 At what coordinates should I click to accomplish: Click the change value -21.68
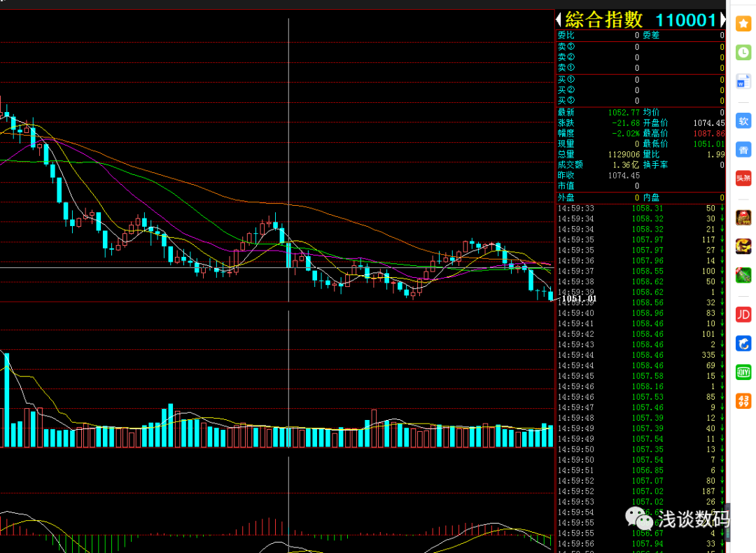(x=625, y=123)
